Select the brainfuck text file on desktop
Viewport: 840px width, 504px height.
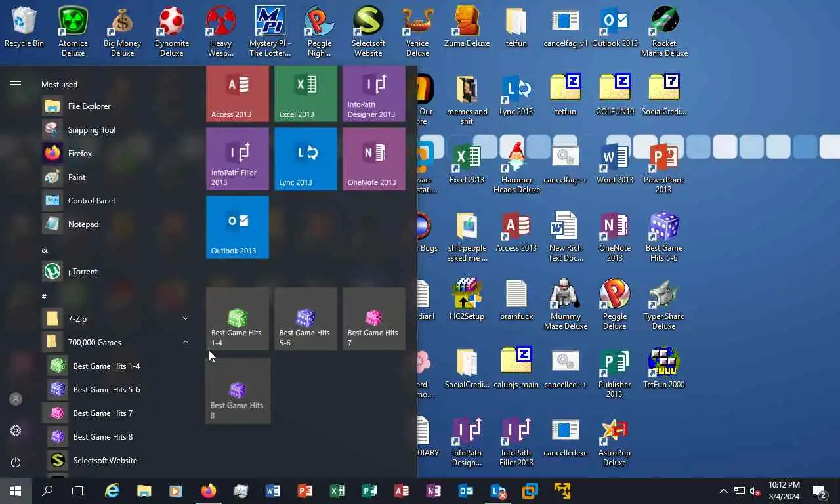point(516,299)
